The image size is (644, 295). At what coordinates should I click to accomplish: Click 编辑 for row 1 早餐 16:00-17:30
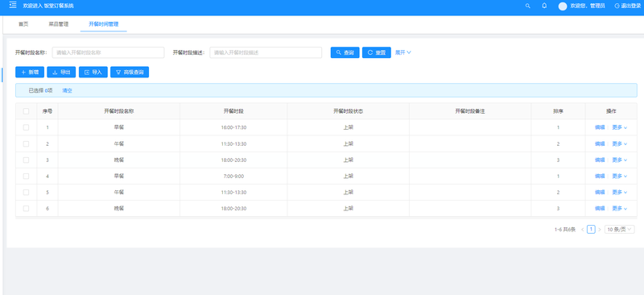600,127
